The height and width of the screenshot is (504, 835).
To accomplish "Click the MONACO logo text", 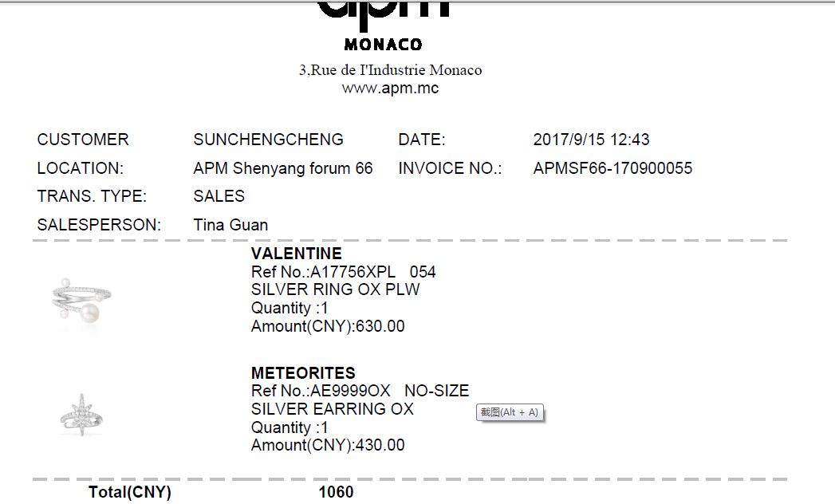I will [x=384, y=44].
